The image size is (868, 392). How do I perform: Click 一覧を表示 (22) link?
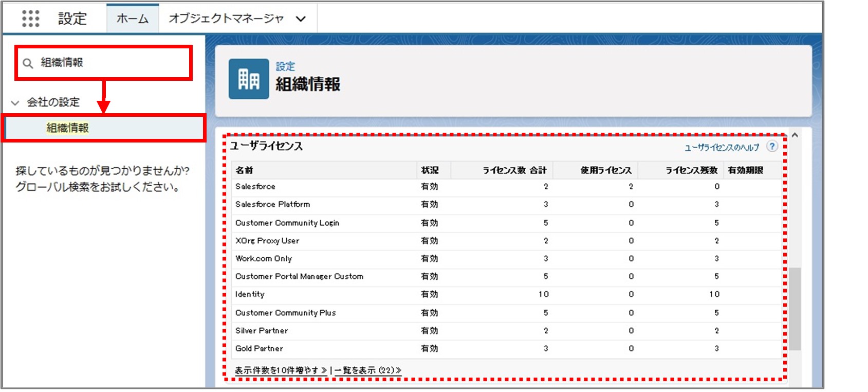click(367, 370)
